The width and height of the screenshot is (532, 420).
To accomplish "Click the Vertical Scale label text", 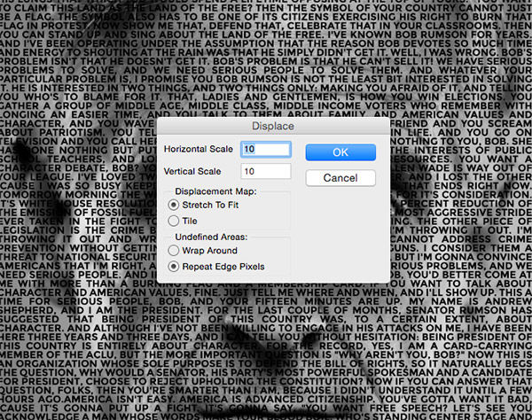I will (192, 172).
